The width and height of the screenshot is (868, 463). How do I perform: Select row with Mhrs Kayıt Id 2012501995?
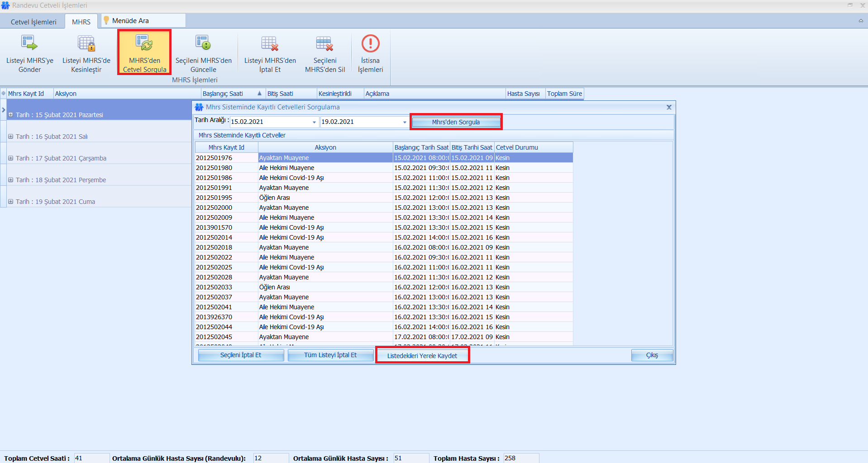coord(214,198)
